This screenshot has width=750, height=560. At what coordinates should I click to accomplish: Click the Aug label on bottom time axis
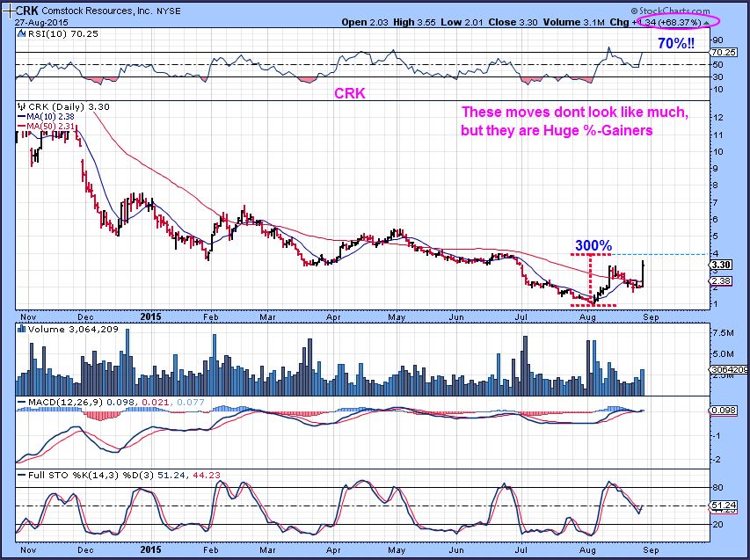tap(587, 550)
